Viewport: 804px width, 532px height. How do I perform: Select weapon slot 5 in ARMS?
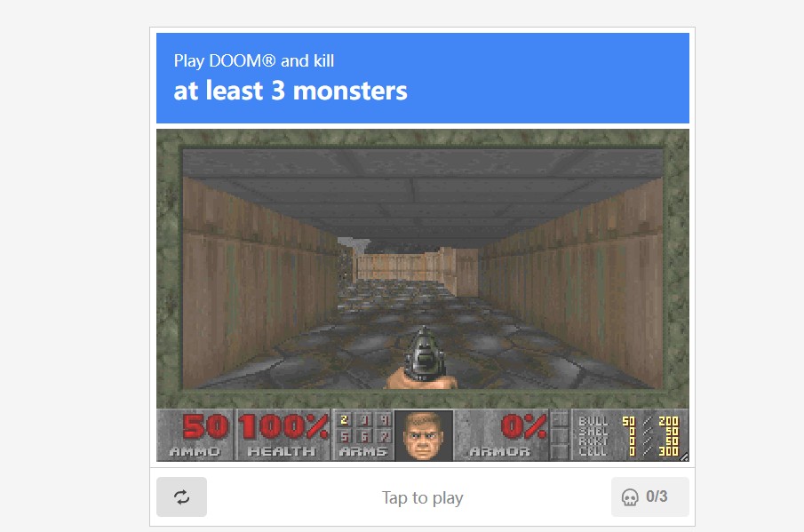coord(345,437)
